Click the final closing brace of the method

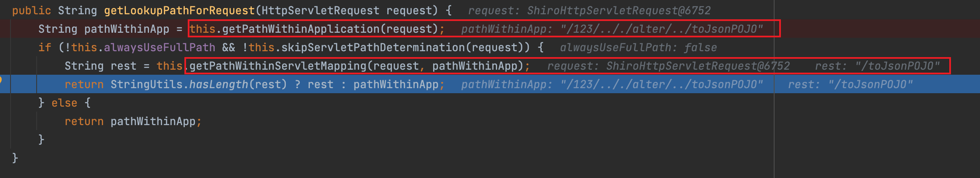point(15,158)
